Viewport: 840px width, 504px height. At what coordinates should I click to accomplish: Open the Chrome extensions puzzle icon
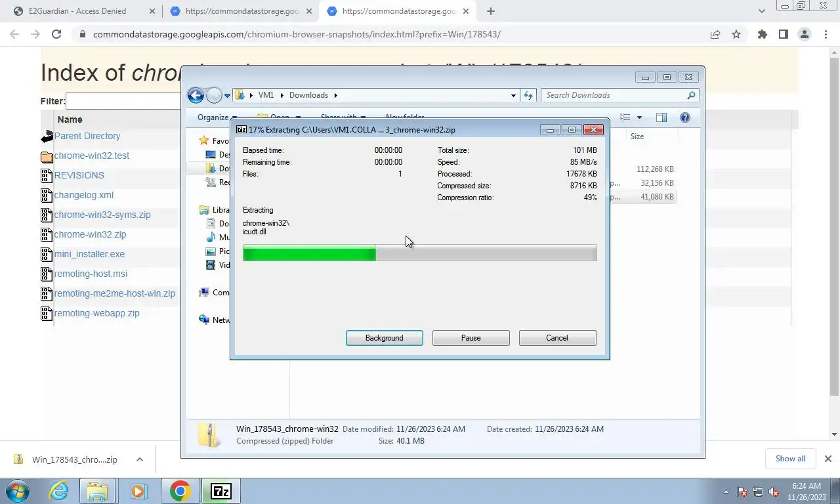[x=762, y=34]
